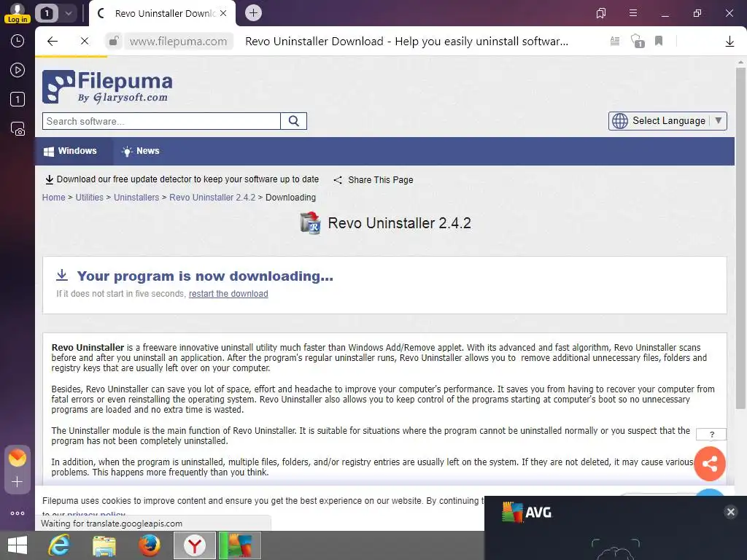Open Utilities breadcrumb link

[x=89, y=197]
